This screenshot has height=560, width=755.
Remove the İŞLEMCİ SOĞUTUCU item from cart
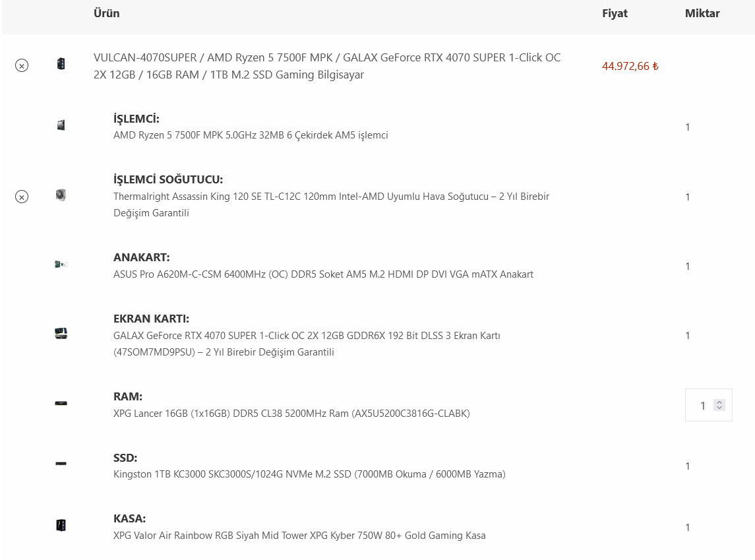[x=23, y=197]
